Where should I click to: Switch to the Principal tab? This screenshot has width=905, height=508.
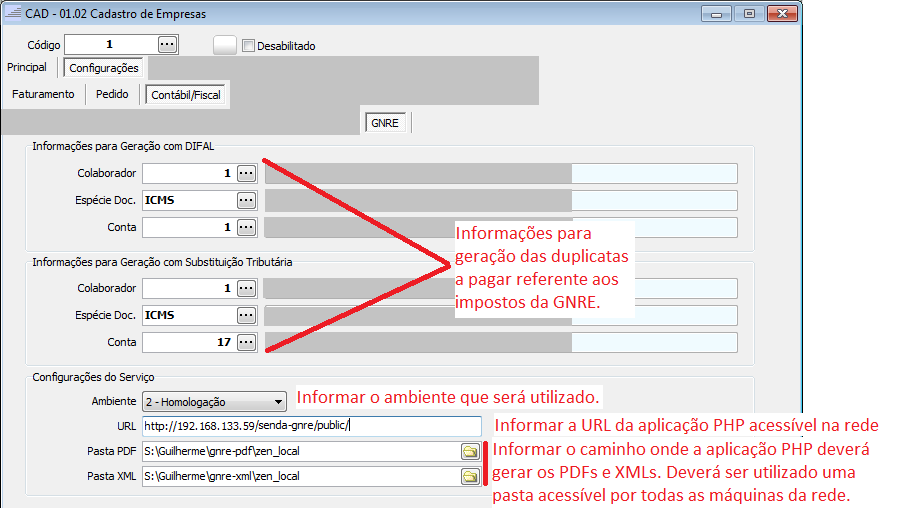tap(27, 67)
